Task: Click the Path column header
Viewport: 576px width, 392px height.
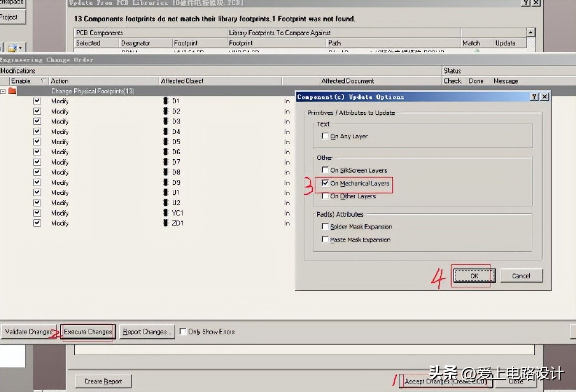Action: (393, 43)
